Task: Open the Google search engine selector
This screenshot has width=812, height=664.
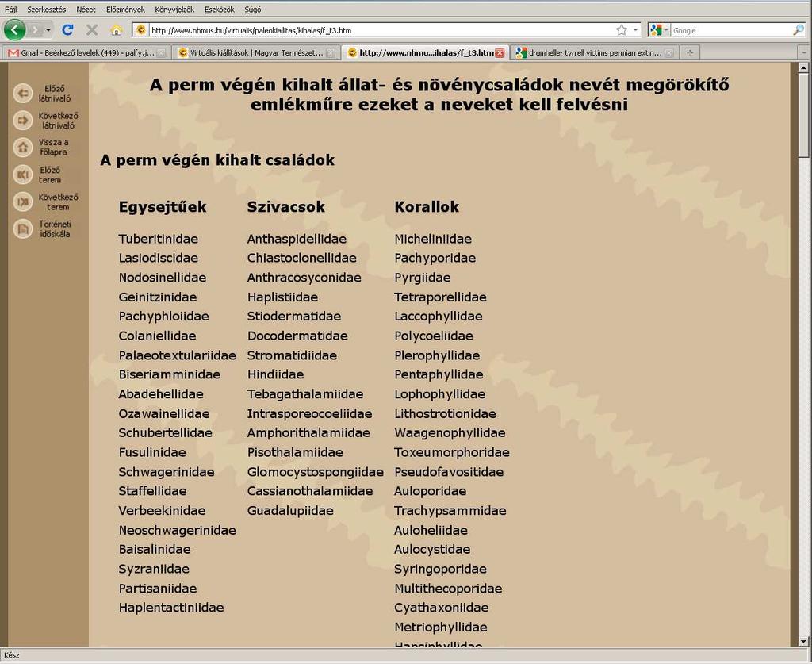Action: pyautogui.click(x=659, y=30)
